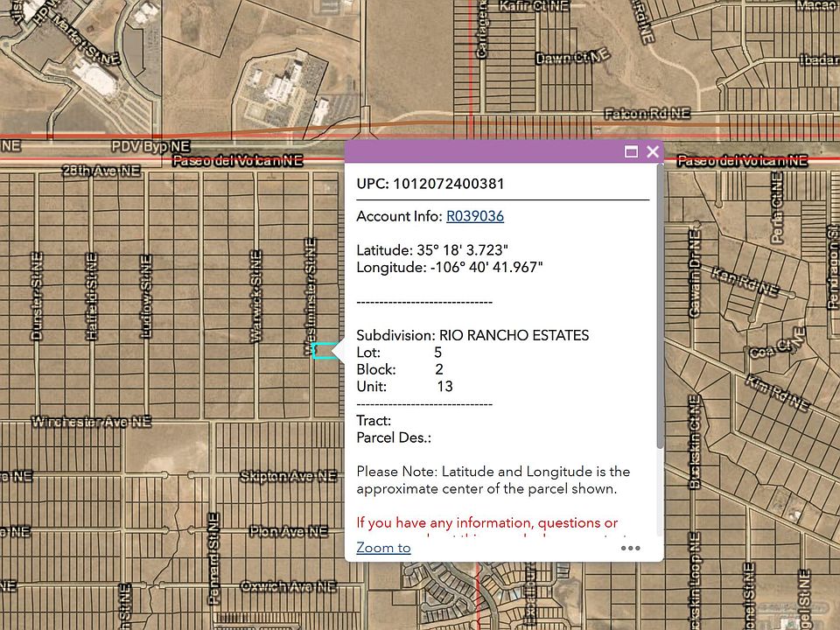Click the Winchester Ave NE street label
The width and height of the screenshot is (840, 630).
[x=92, y=422]
